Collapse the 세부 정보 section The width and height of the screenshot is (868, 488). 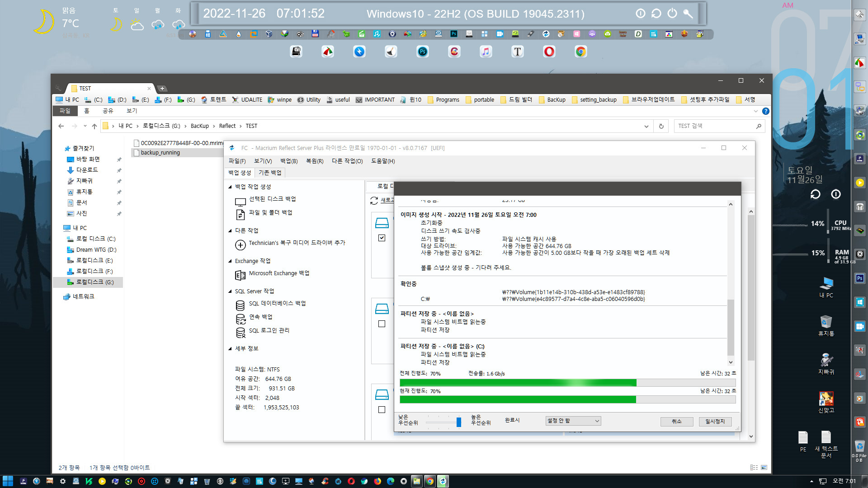[x=230, y=348]
